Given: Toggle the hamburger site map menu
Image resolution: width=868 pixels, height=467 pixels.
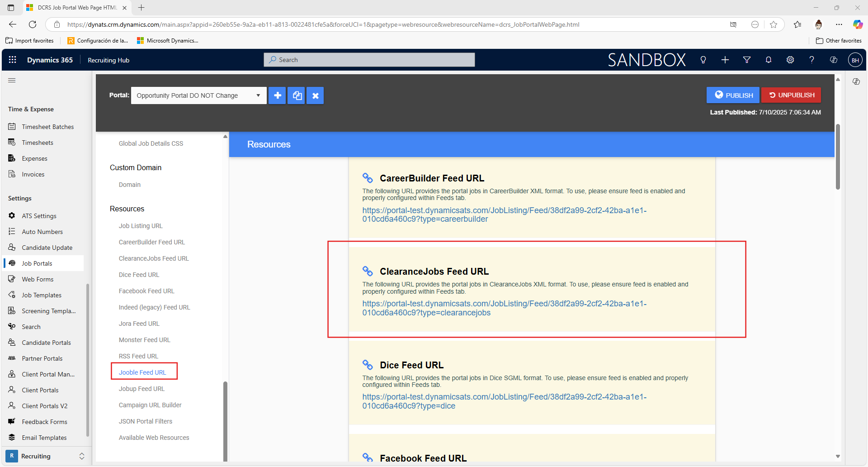Looking at the screenshot, I should pyautogui.click(x=12, y=80).
